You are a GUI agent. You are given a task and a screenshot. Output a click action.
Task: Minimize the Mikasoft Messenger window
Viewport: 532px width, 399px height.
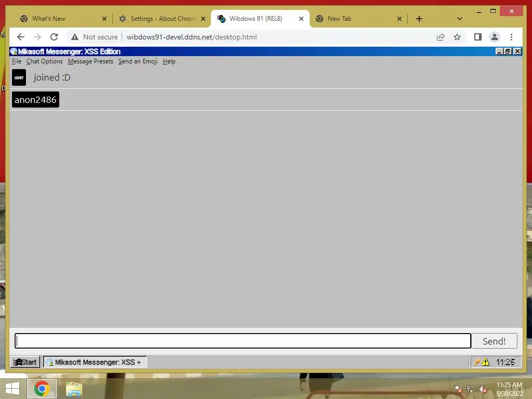click(499, 51)
